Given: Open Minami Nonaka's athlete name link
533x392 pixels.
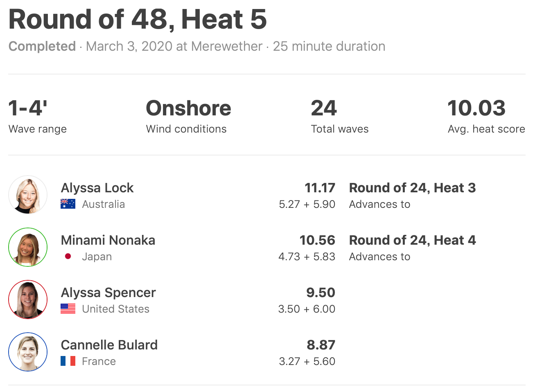Looking at the screenshot, I should point(108,240).
